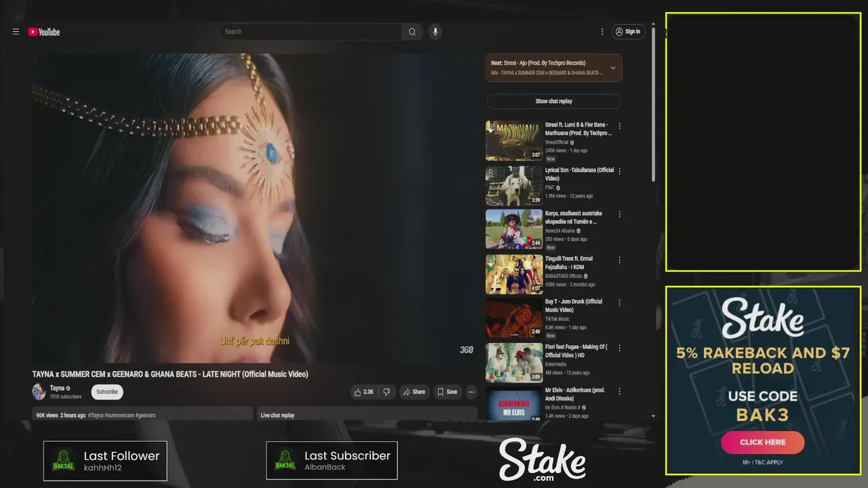Open YouTube settings three-dot menu
Image resolution: width=868 pixels, height=488 pixels.
tap(602, 32)
